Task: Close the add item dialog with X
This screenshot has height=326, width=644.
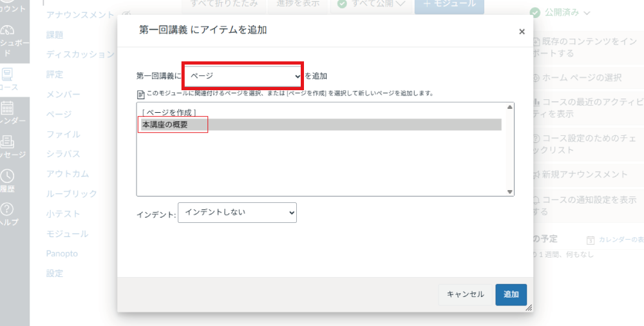Action: tap(522, 31)
